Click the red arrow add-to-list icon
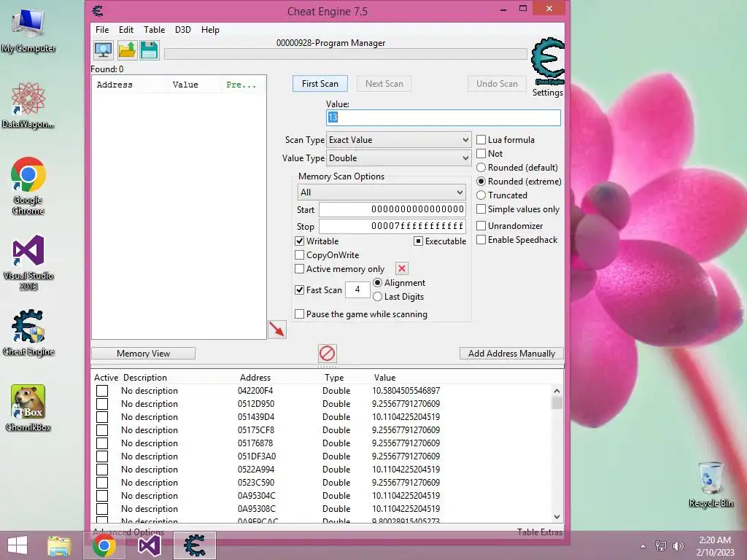This screenshot has width=747, height=560. 276,330
